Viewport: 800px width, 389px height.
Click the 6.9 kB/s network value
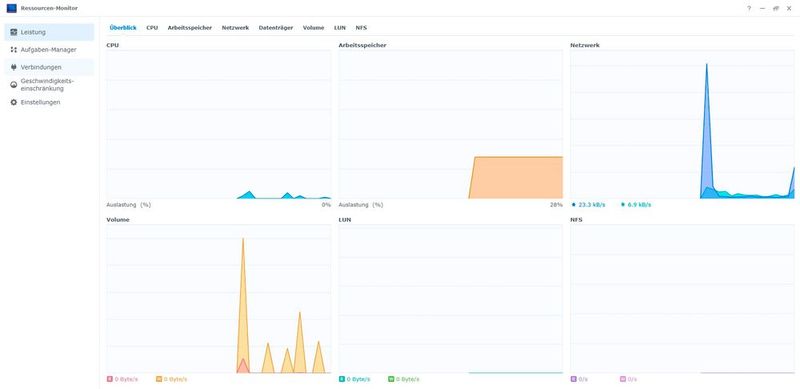coord(639,205)
